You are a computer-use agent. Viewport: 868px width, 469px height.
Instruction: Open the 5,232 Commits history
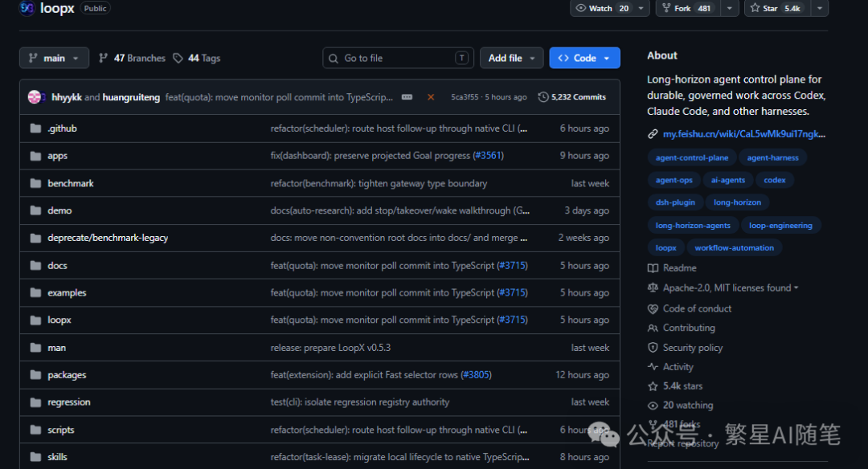(x=572, y=97)
